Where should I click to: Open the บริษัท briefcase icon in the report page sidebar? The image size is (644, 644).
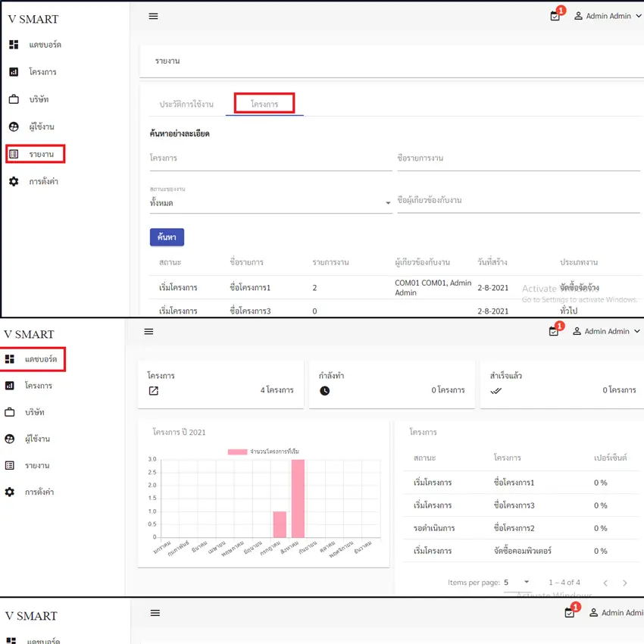14,99
